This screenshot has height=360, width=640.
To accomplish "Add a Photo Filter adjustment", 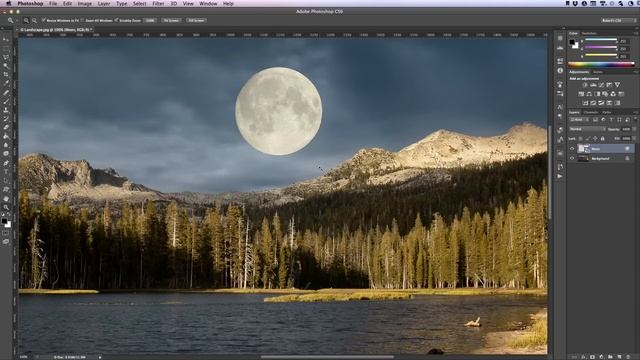I will pyautogui.click(x=605, y=94).
